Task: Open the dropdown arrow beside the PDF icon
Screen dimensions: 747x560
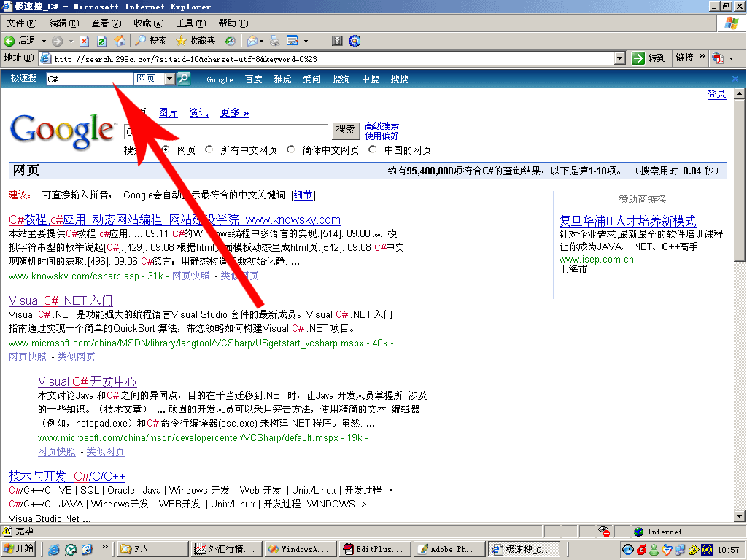Action: [731, 58]
